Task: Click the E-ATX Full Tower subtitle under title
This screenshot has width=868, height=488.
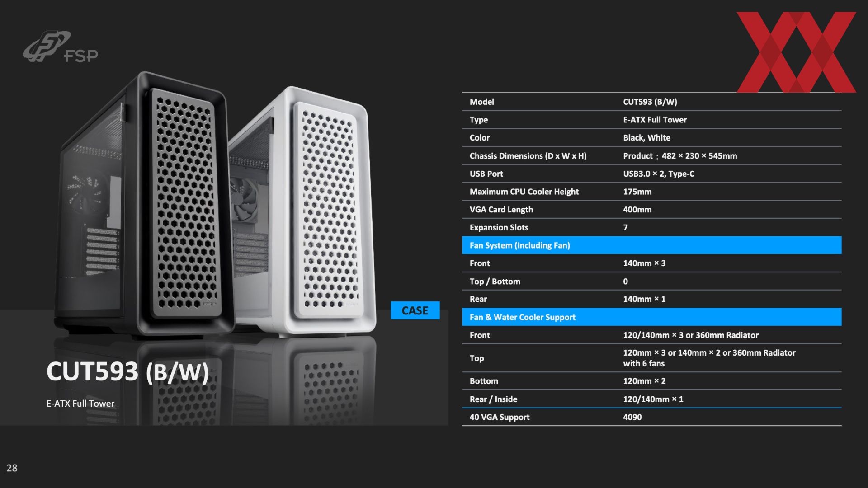Action: pos(80,404)
